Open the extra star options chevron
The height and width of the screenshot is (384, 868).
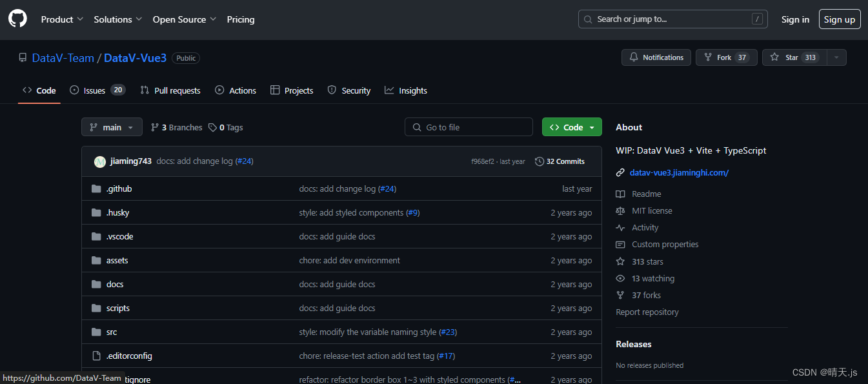point(836,57)
